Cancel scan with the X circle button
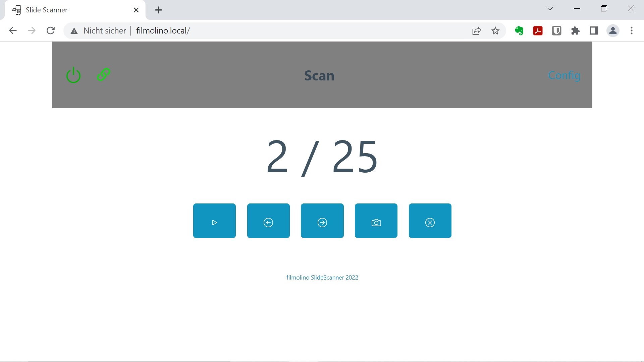The image size is (644, 362). (430, 221)
